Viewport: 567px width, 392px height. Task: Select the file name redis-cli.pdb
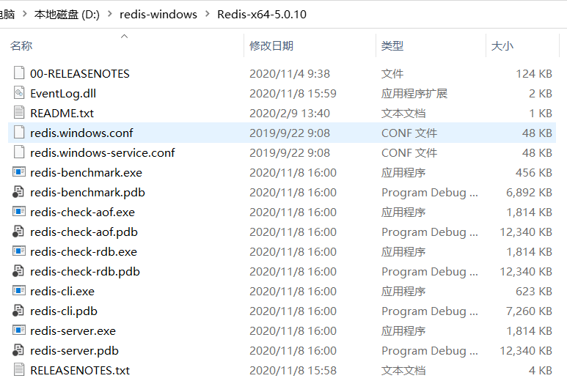pos(64,311)
